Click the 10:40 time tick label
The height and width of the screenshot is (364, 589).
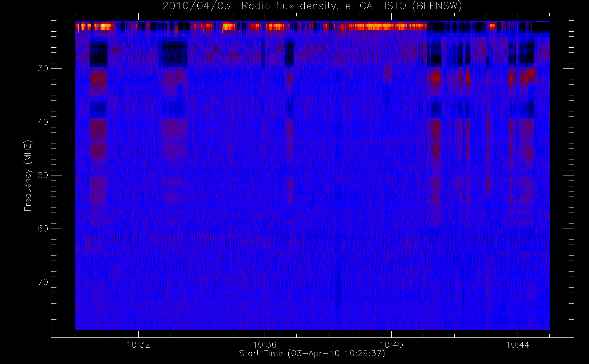(391, 345)
